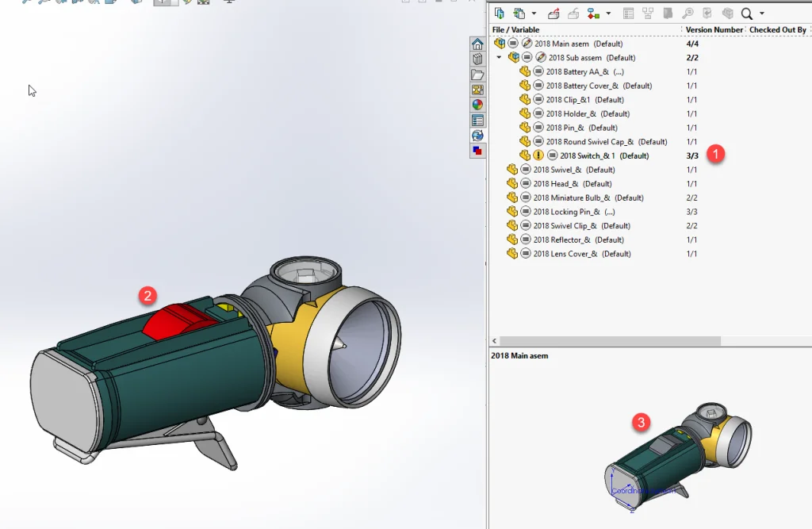This screenshot has width=812, height=529.
Task: Open the Design Library tab
Action: click(477, 59)
